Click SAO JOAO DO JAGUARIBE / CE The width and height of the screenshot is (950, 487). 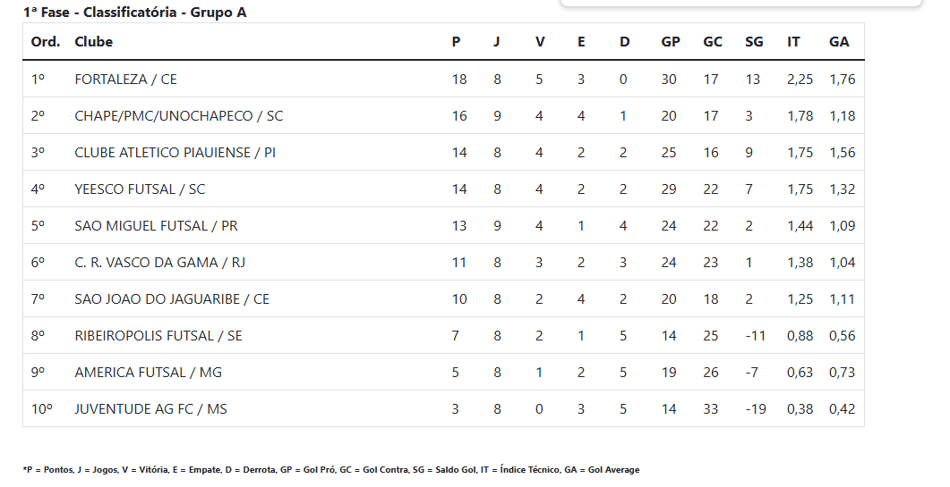(172, 299)
